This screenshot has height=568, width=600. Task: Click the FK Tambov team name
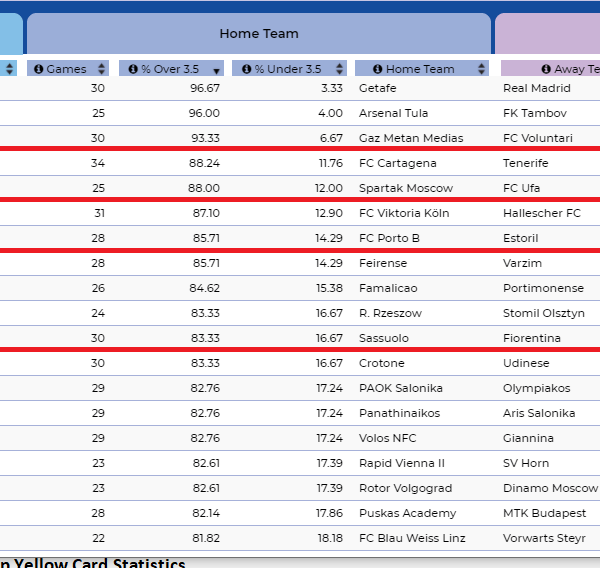click(535, 113)
